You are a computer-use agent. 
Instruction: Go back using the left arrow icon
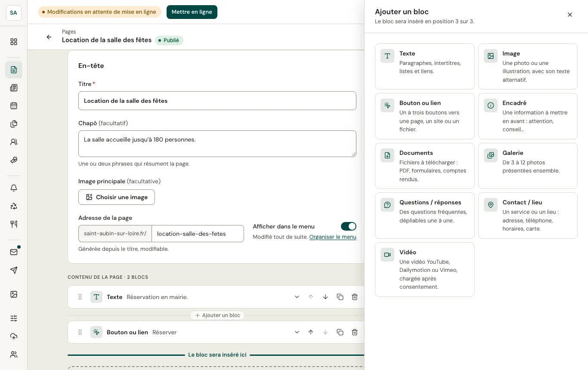pos(49,37)
